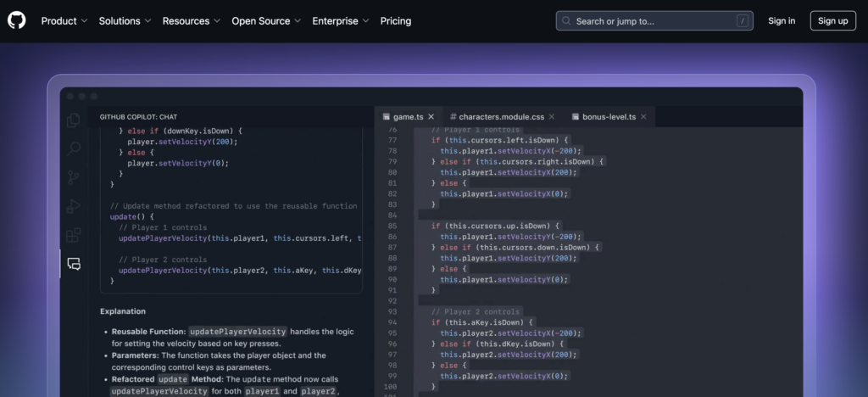This screenshot has width=868, height=397.
Task: Open the Open Source navigation menu
Action: point(266,21)
